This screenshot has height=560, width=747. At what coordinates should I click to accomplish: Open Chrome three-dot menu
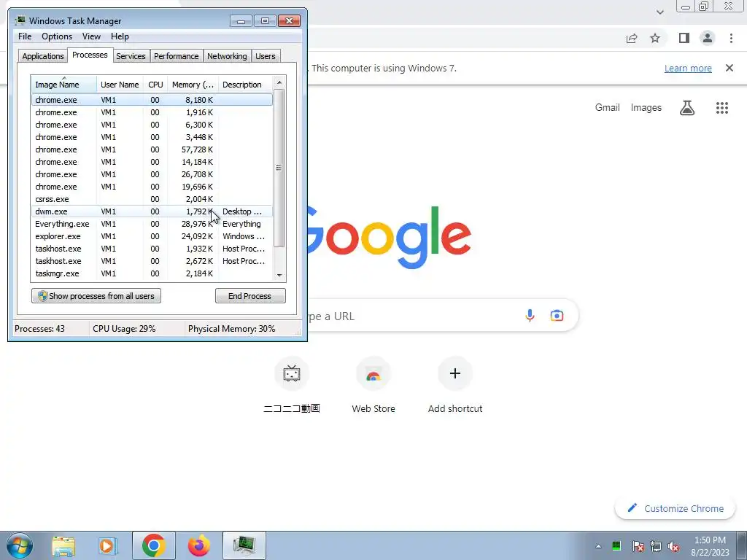coord(731,38)
